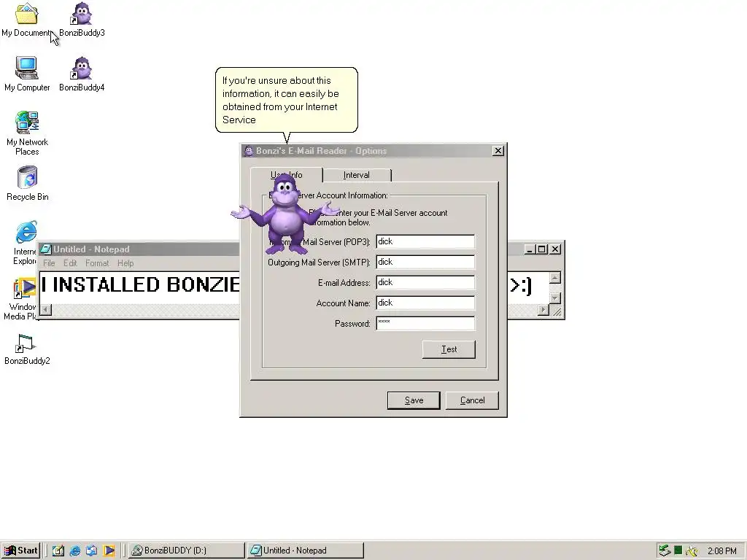Click the Incoming Mail Server (POP3) field
Screen dimensions: 747x560
425,241
